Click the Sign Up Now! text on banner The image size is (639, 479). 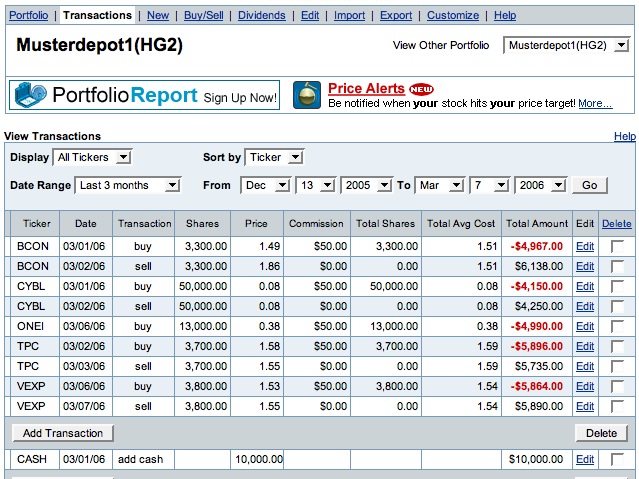240,98
